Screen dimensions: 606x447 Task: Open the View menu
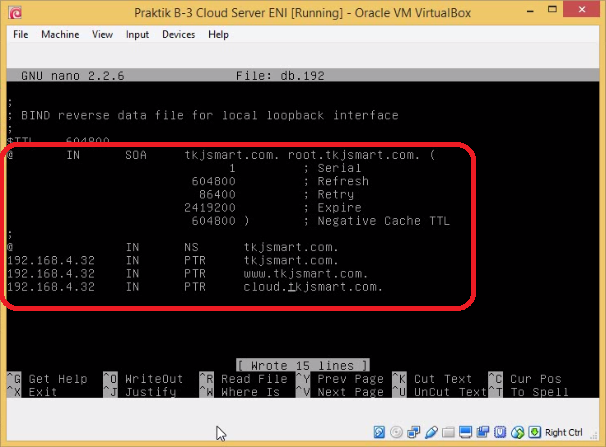click(102, 34)
